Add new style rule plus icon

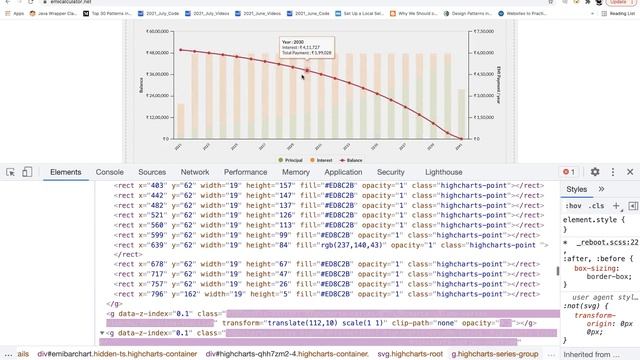[x=616, y=206]
